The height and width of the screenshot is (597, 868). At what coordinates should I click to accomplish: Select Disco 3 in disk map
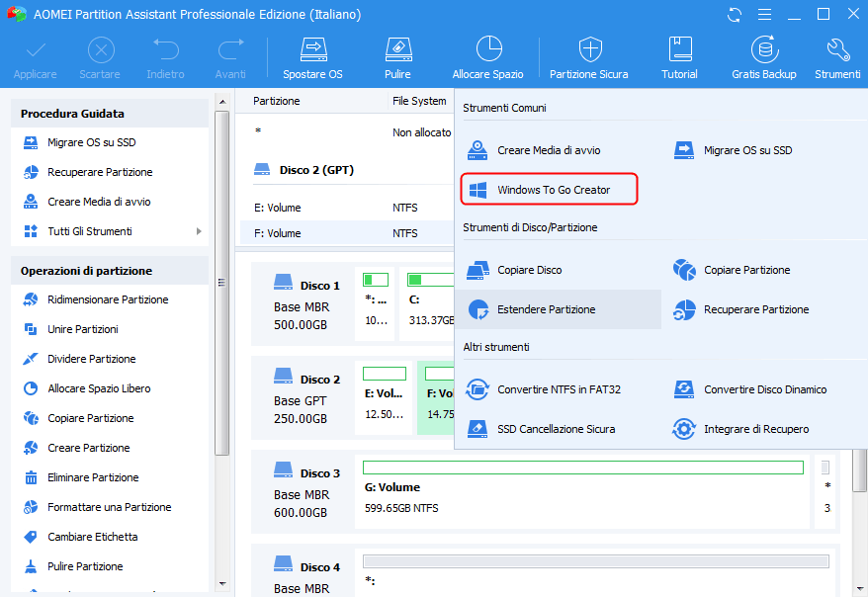(303, 492)
